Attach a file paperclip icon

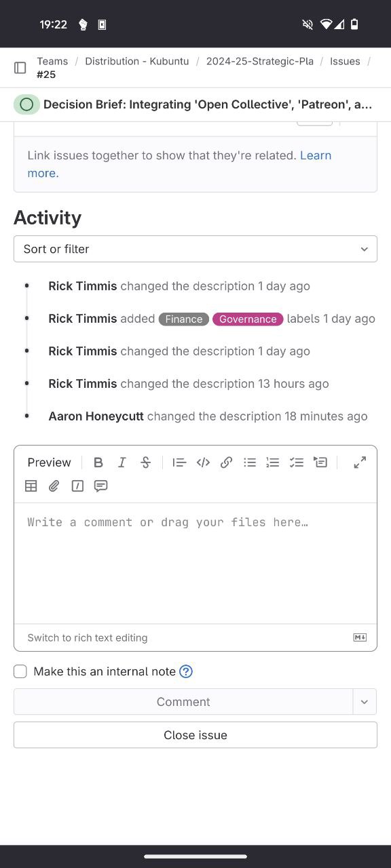click(x=54, y=486)
